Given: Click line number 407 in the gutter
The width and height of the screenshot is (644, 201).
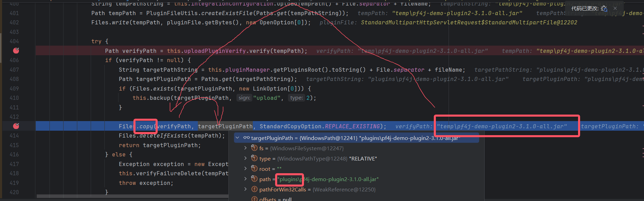Looking at the screenshot, I should click(14, 70).
